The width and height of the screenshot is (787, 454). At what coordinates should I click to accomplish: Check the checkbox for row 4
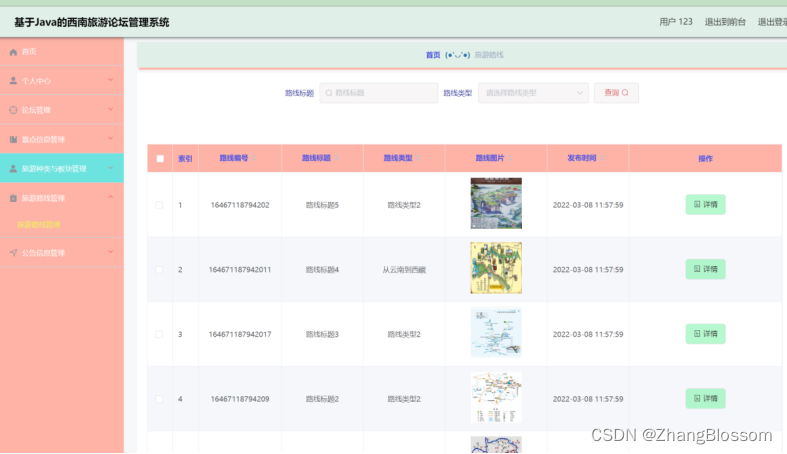[x=159, y=399]
